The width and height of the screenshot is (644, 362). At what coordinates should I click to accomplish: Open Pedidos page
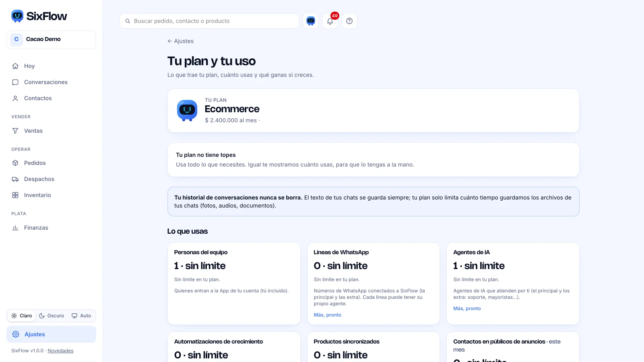click(51, 163)
